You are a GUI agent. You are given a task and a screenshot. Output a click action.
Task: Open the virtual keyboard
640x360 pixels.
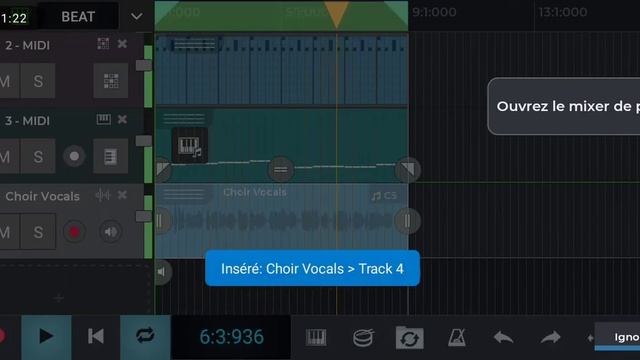316,338
